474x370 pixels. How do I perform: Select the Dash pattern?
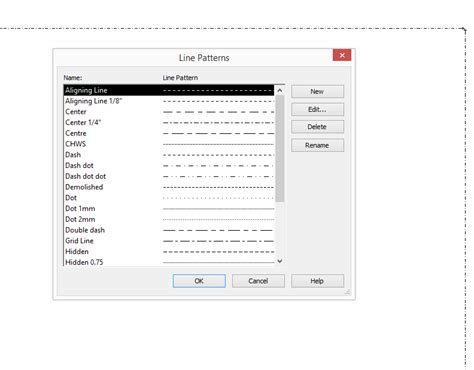[169, 155]
